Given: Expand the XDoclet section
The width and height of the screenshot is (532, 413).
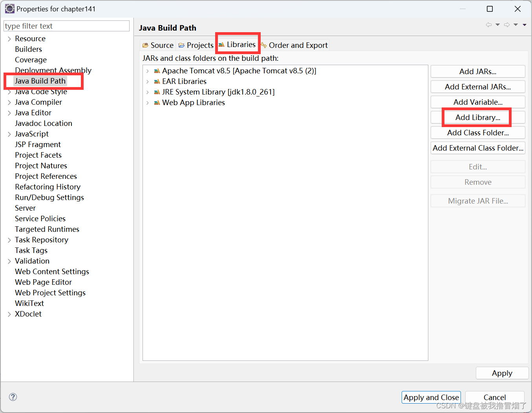Looking at the screenshot, I should [9, 314].
